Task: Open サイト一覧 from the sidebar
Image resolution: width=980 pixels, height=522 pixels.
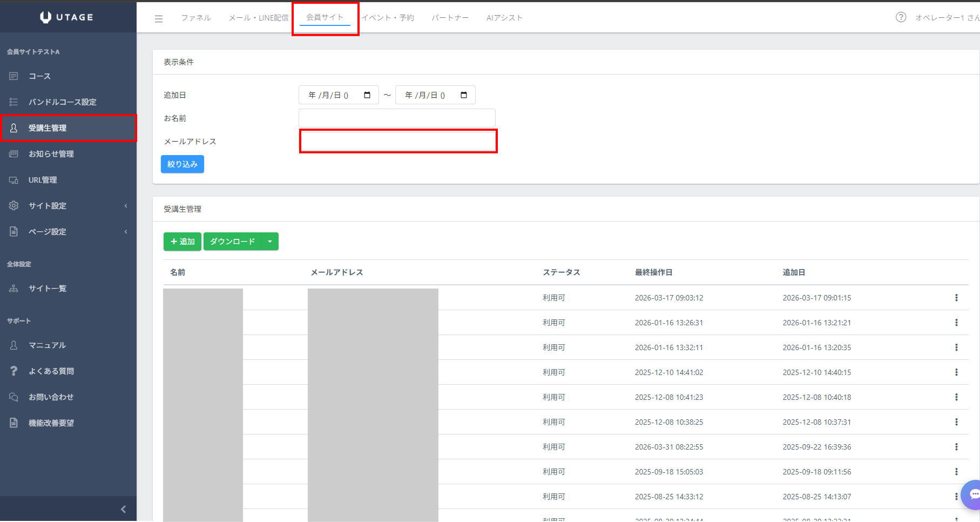Action: click(48, 289)
